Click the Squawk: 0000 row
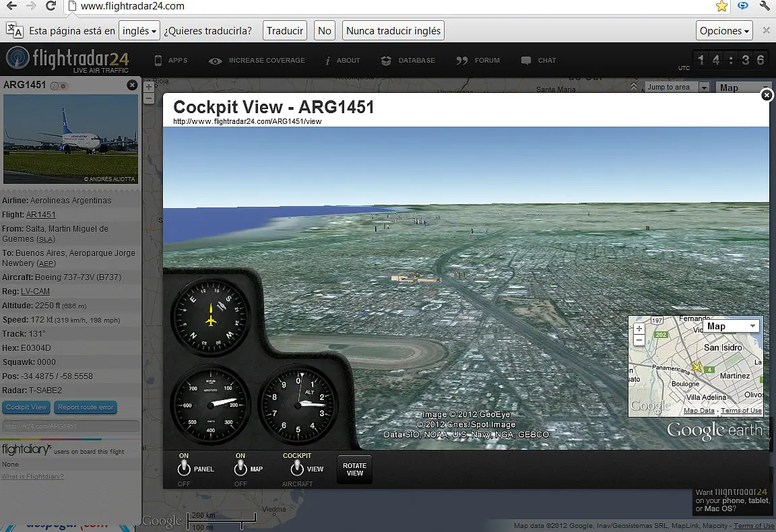The image size is (776, 532). 71,362
